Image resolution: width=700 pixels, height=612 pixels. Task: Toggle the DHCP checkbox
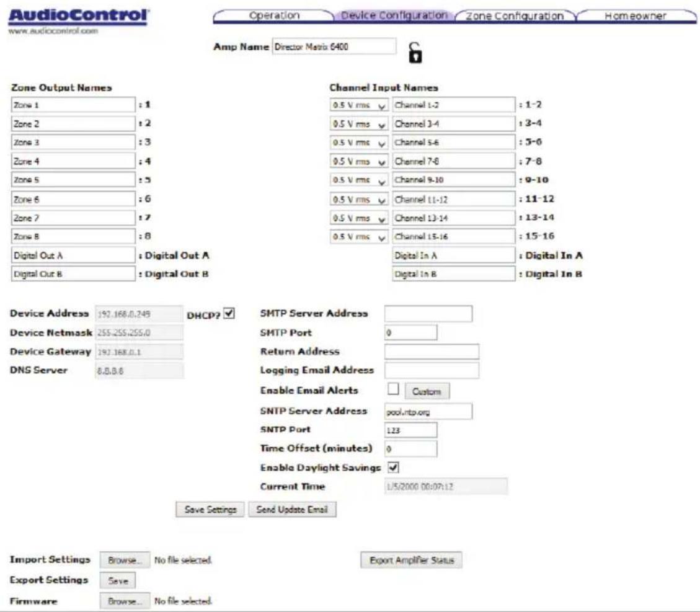(229, 313)
